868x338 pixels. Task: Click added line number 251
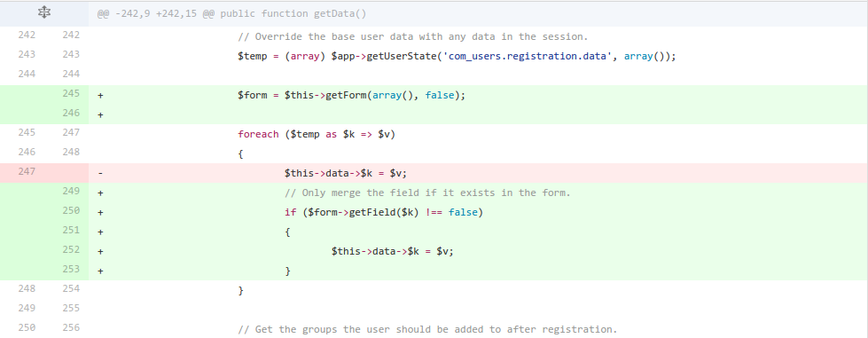(70, 230)
